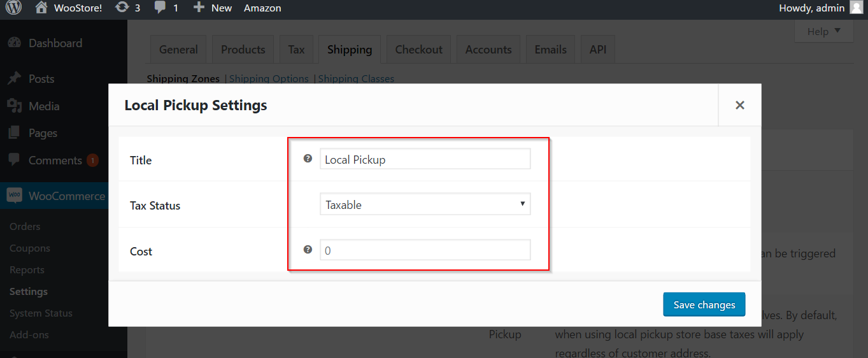The width and height of the screenshot is (868, 358).
Task: Click the Comments bubble sidebar icon
Action: (x=14, y=161)
